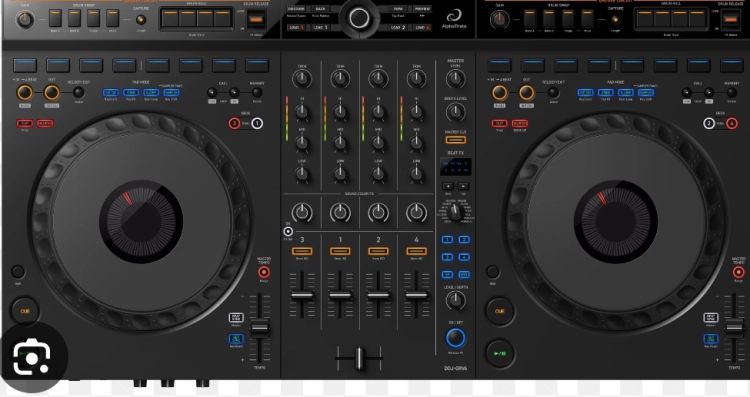Select Beat FX channel button 1
Screen dimensions: 750x397
447,240
